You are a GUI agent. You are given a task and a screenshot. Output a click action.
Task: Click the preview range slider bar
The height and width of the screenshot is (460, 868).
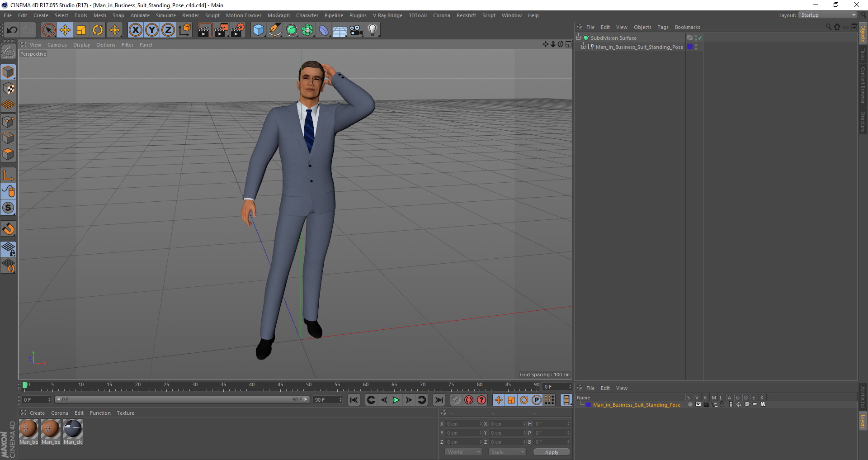tap(182, 399)
